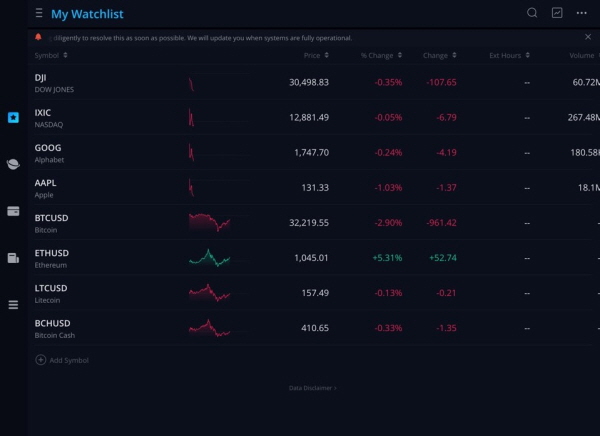Click Add Symbol label
600x436 pixels.
tap(69, 360)
